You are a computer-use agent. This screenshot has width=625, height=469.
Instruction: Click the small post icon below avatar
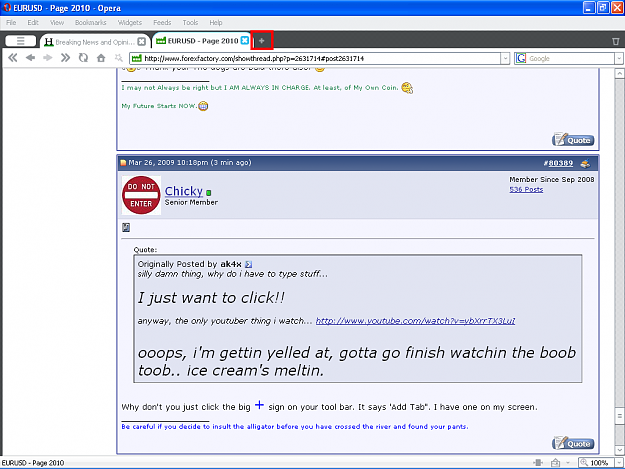point(126,227)
